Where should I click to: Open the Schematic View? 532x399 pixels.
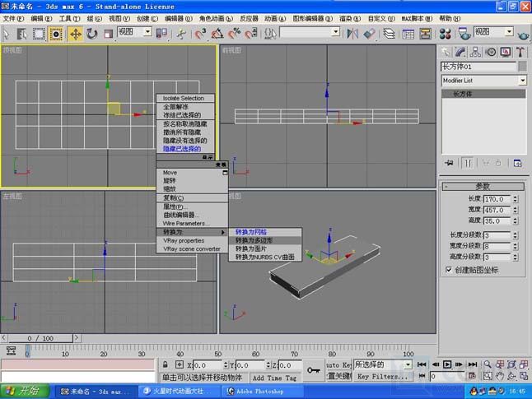click(x=425, y=34)
